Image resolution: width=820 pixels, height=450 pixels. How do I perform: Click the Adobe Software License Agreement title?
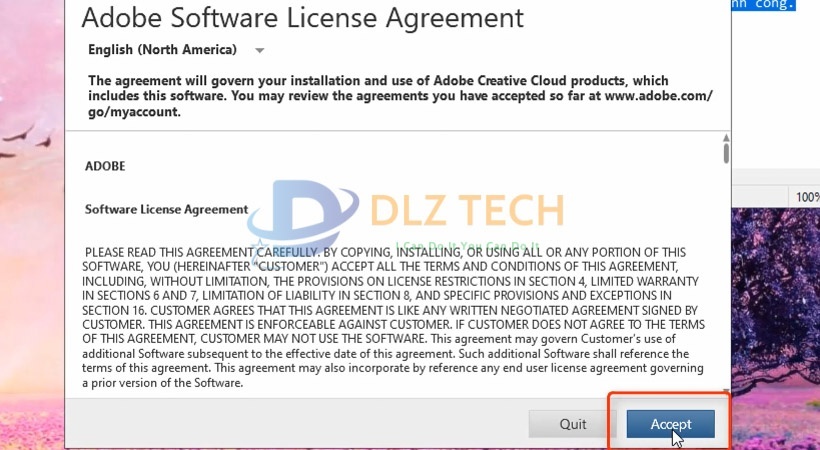coord(301,17)
